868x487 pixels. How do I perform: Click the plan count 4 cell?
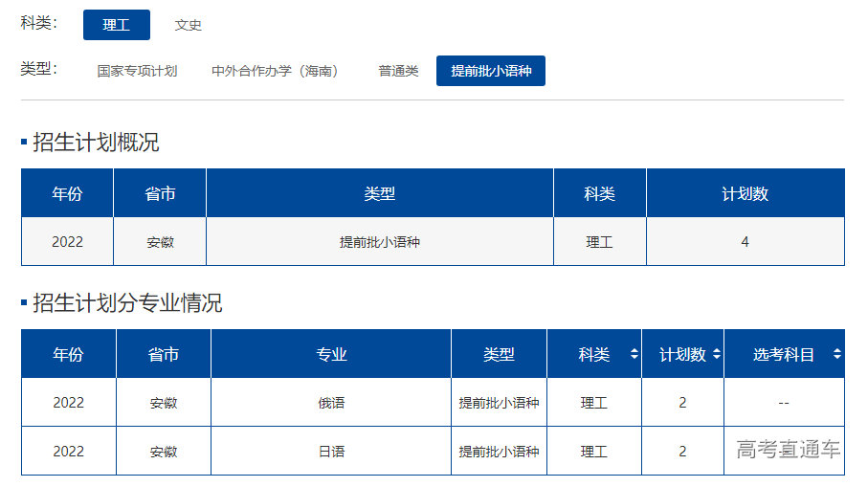746,242
